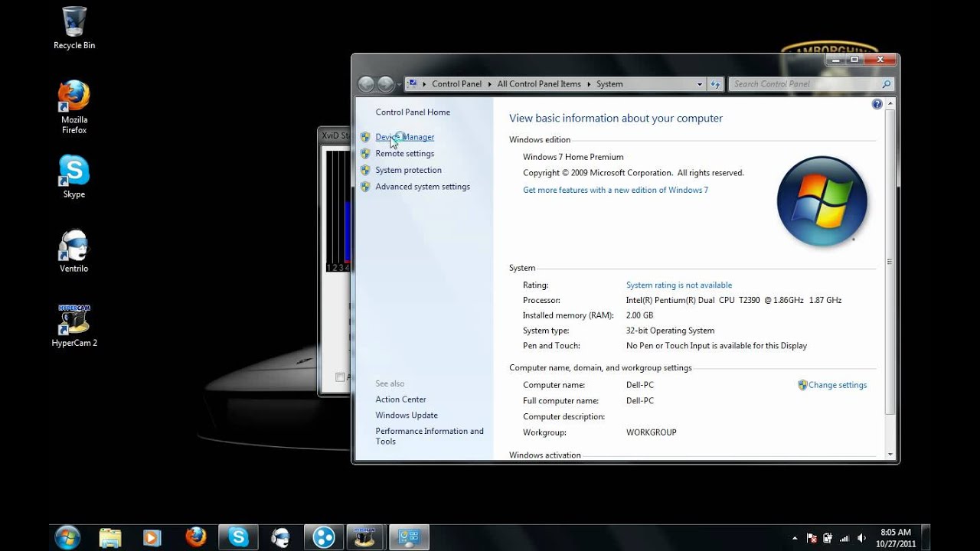
Task: Click the Forward navigation arrow
Action: point(386,84)
